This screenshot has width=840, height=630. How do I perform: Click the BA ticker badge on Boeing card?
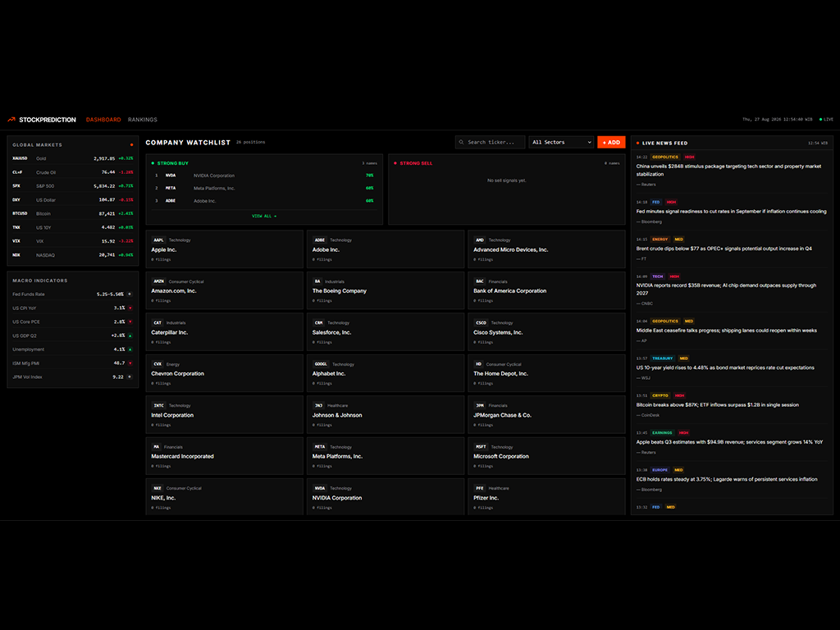pyautogui.click(x=317, y=281)
